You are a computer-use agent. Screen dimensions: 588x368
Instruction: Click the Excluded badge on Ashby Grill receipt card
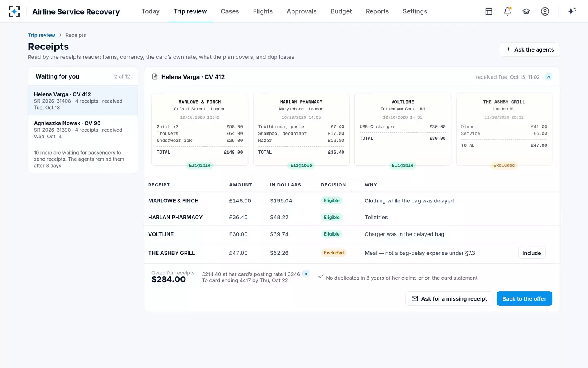[504, 165]
